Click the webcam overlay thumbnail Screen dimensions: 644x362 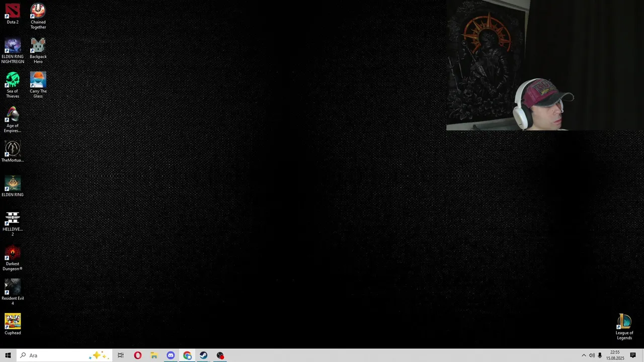545,65
